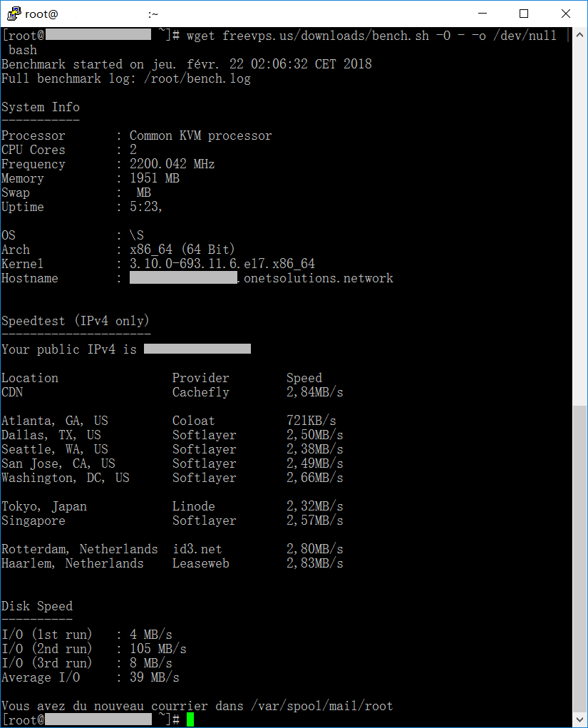Click the green cursor block at the prompt

point(190,720)
